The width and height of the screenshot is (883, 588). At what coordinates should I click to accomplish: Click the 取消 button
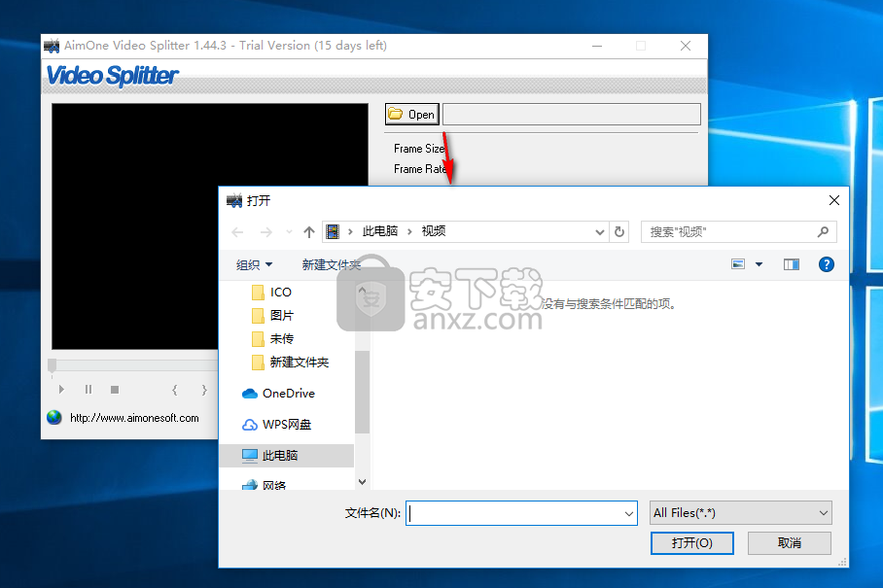[x=789, y=543]
